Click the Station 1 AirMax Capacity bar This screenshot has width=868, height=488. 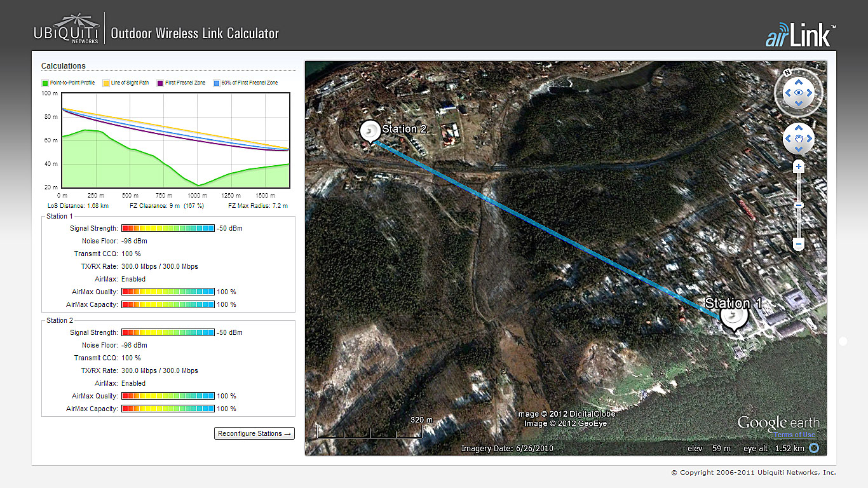[168, 304]
